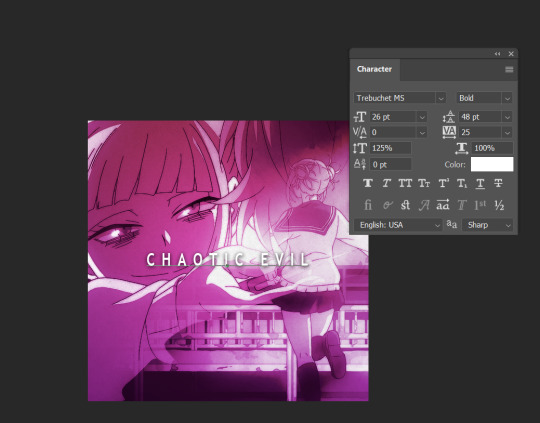Viewport: 540px width, 423px height.
Task: Toggle Superscript text style
Action: (x=443, y=183)
